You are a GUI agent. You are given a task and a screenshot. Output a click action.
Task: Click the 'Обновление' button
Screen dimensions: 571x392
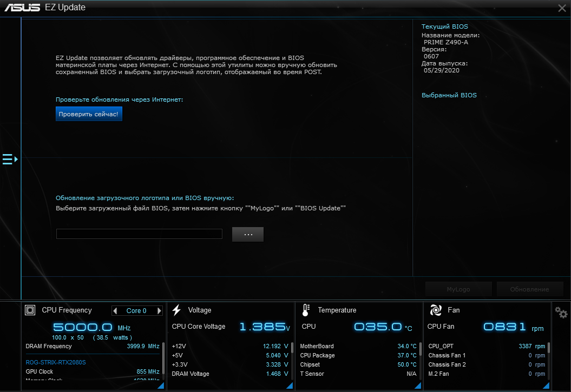529,289
